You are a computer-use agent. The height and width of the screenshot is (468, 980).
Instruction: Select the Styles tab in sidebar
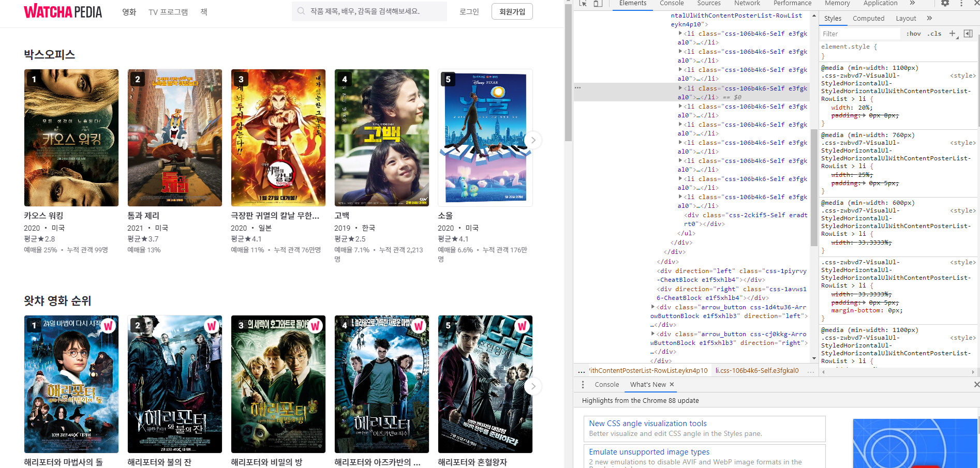[833, 18]
